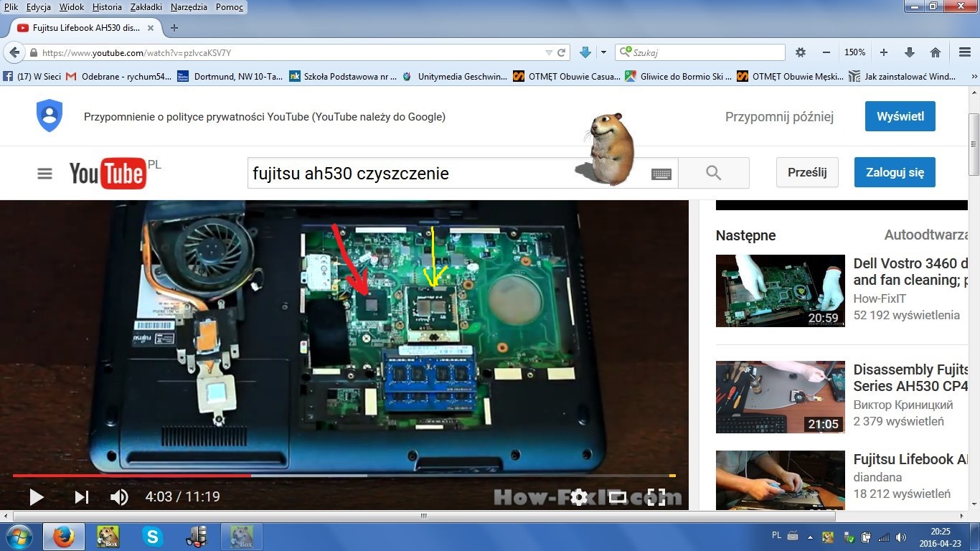980x551 pixels.
Task: Click the blue download arrow in the toolbar
Action: (585, 52)
